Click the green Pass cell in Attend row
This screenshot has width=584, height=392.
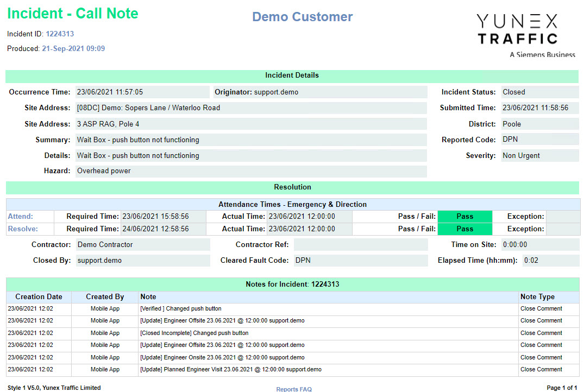click(465, 216)
